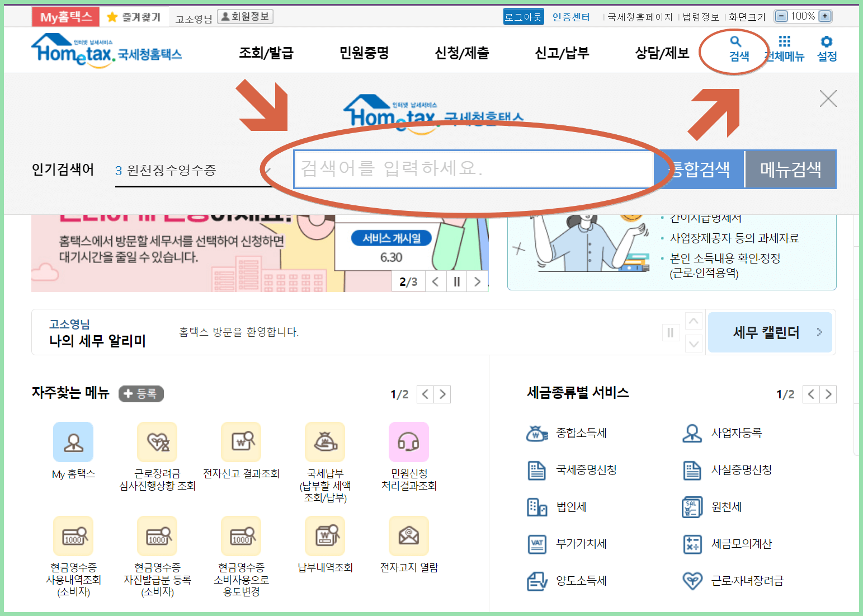Select 세금모의계산 calculator icon
The image size is (863, 616).
click(x=692, y=544)
